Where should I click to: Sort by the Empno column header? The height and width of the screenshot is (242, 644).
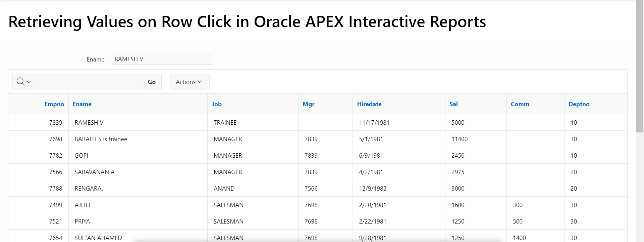tap(54, 104)
